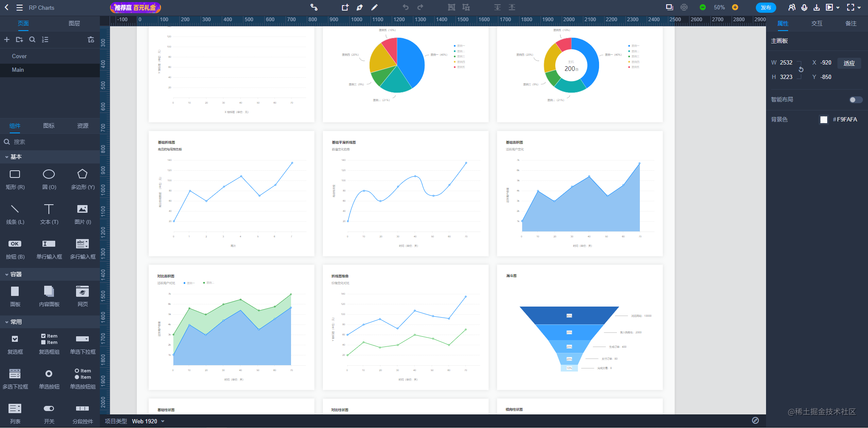Pick the 文本 (T) text component
868x428 pixels.
(x=49, y=214)
